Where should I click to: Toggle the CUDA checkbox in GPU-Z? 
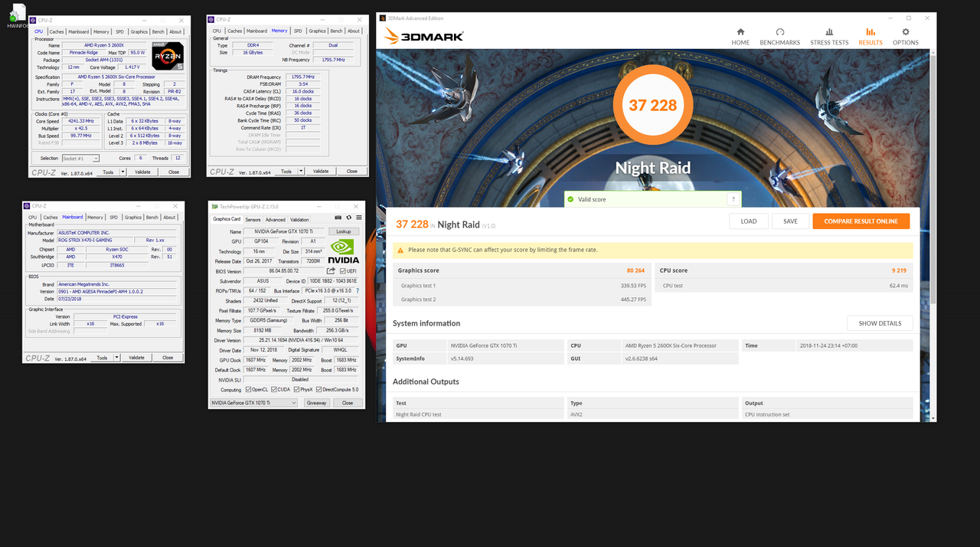273,389
